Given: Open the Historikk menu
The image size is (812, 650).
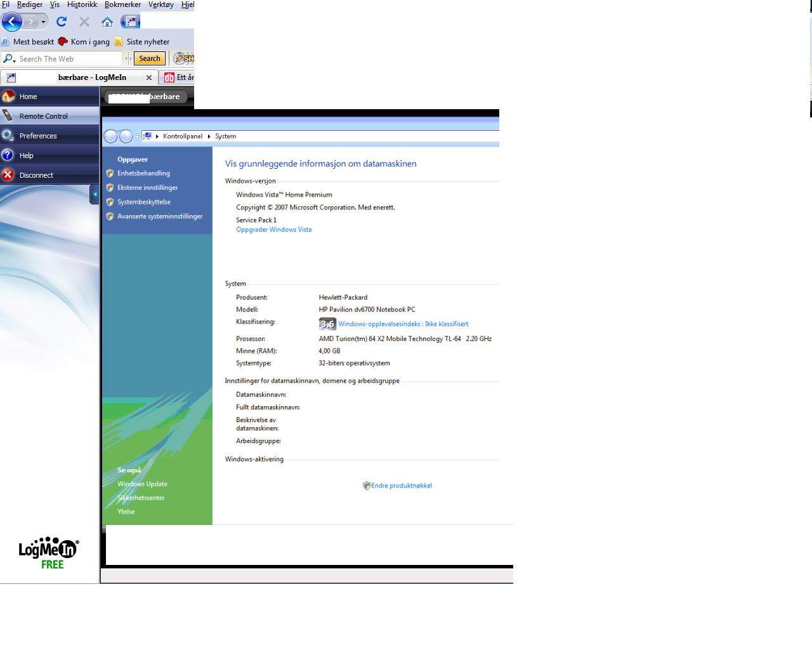Looking at the screenshot, I should [82, 4].
